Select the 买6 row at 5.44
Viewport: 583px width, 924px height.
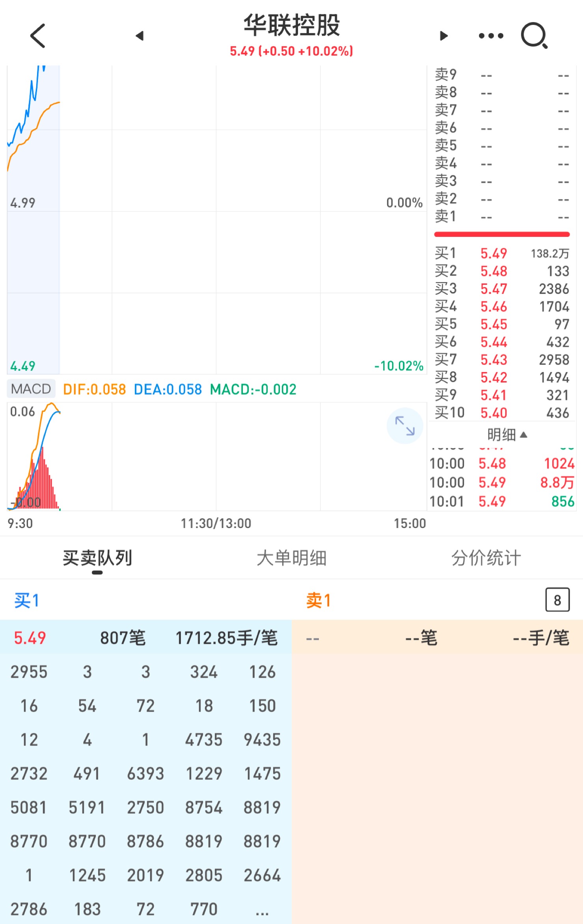coord(502,342)
